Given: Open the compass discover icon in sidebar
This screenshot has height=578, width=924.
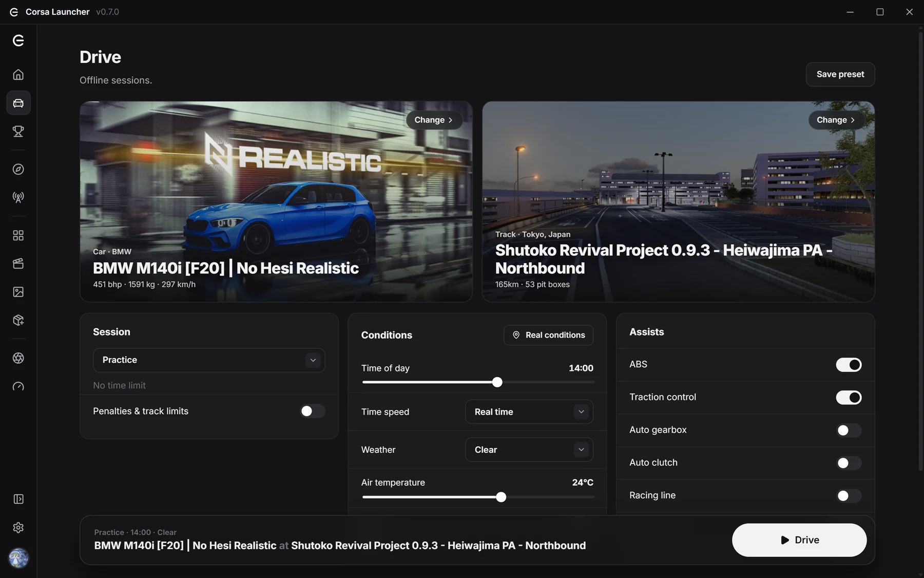Looking at the screenshot, I should coord(18,170).
